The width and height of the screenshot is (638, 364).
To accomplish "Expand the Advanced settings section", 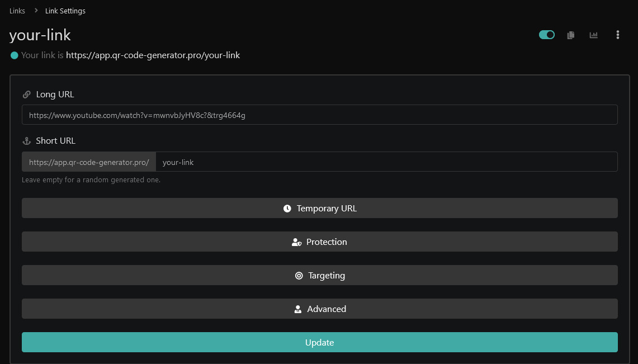I will coord(319,309).
